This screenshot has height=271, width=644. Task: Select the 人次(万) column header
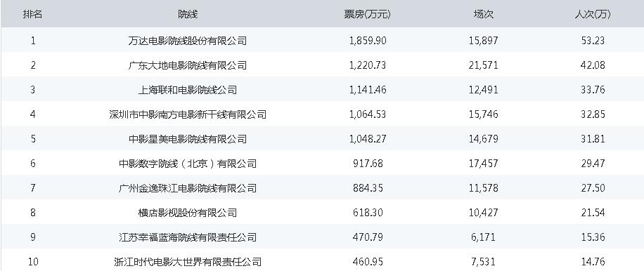coord(593,15)
